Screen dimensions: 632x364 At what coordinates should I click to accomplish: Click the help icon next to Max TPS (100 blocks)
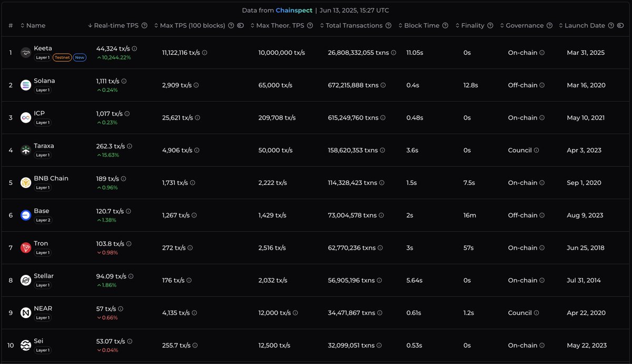tap(231, 25)
